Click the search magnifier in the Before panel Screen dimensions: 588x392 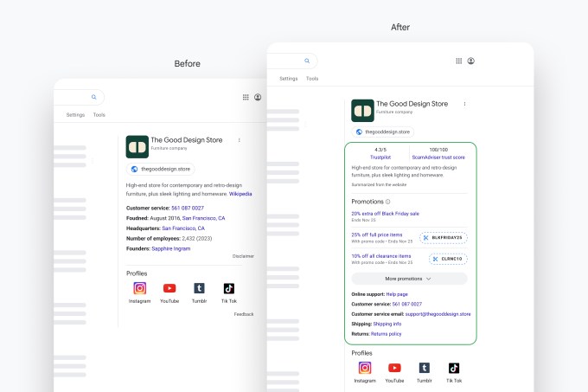[x=93, y=97]
